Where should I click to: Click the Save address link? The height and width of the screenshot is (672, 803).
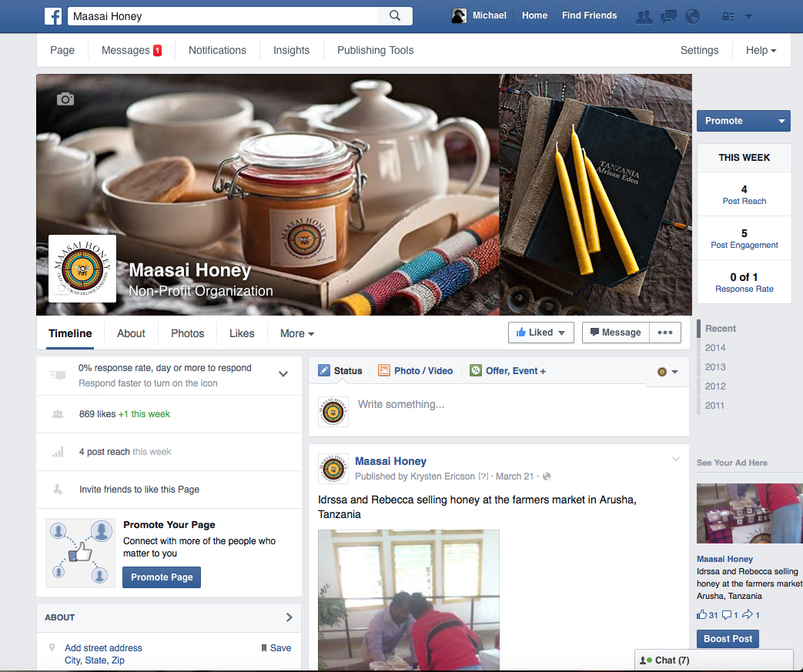(276, 648)
